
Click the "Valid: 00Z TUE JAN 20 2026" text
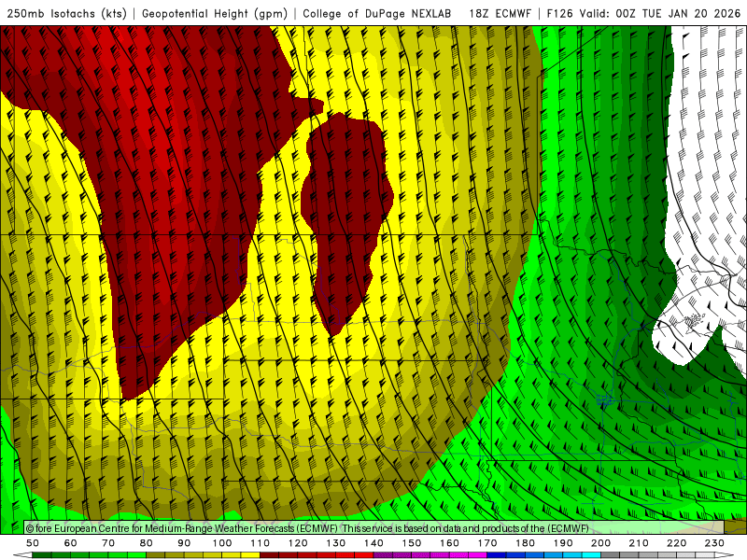click(x=660, y=13)
